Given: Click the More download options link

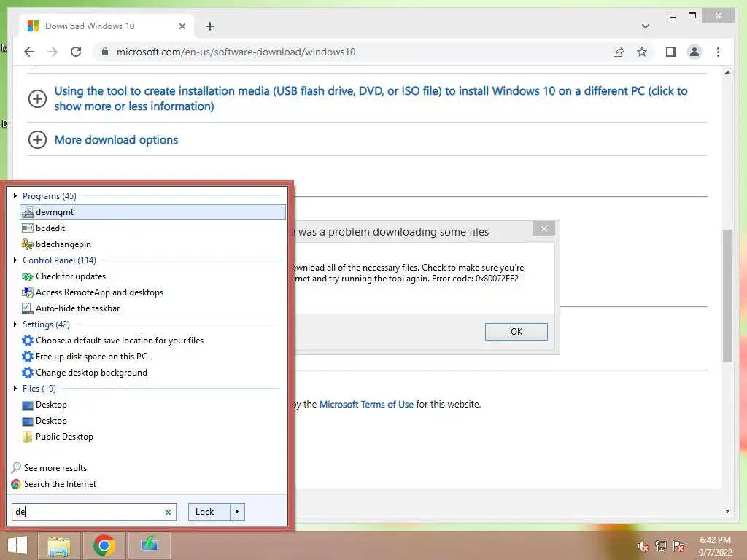Looking at the screenshot, I should point(116,139).
